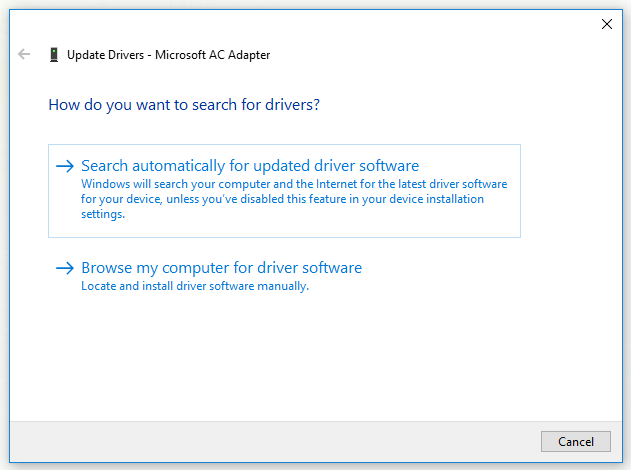Choose Search automatically for updated driver software
Image resolution: width=631 pixels, height=470 pixels.
coord(250,166)
